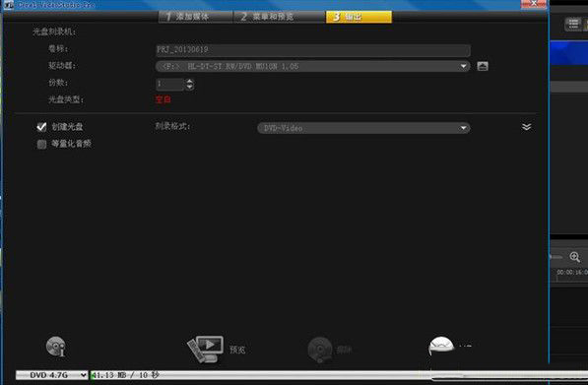Click the copies number field

click(x=170, y=84)
